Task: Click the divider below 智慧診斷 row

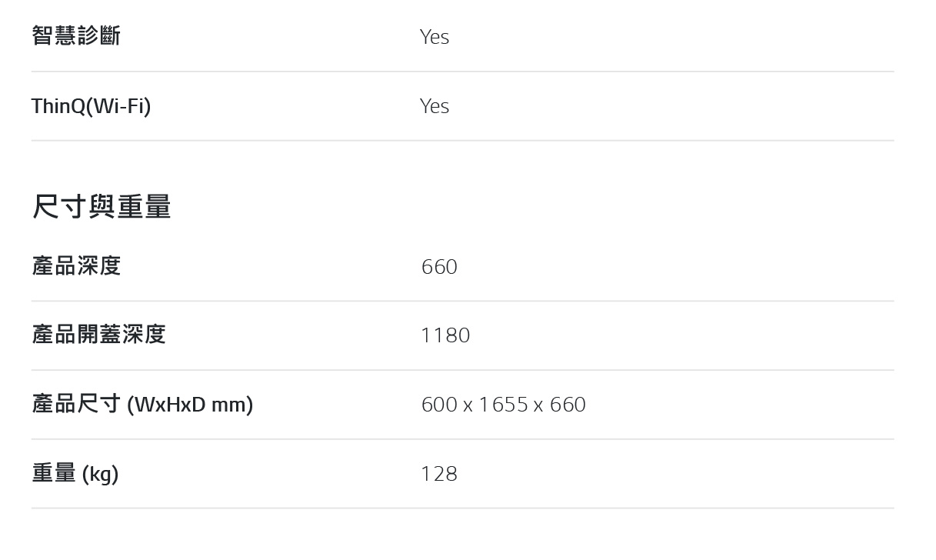Action: [462, 72]
